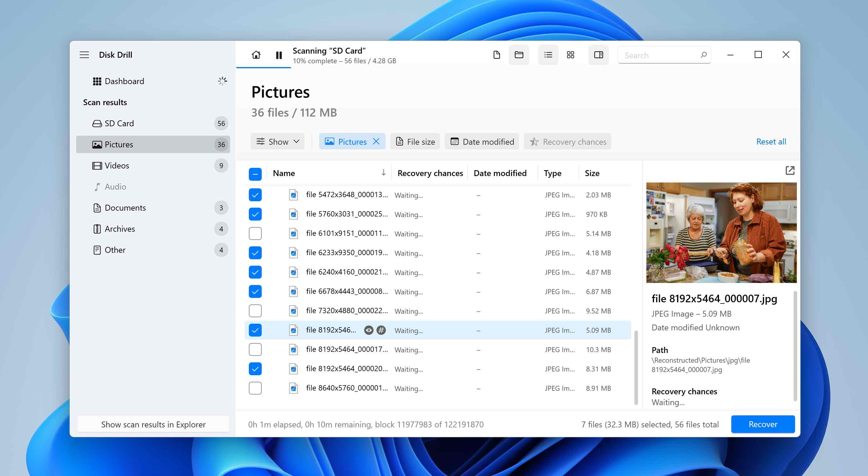Switch to grid view of scan results
The width and height of the screenshot is (868, 476).
[x=571, y=54]
